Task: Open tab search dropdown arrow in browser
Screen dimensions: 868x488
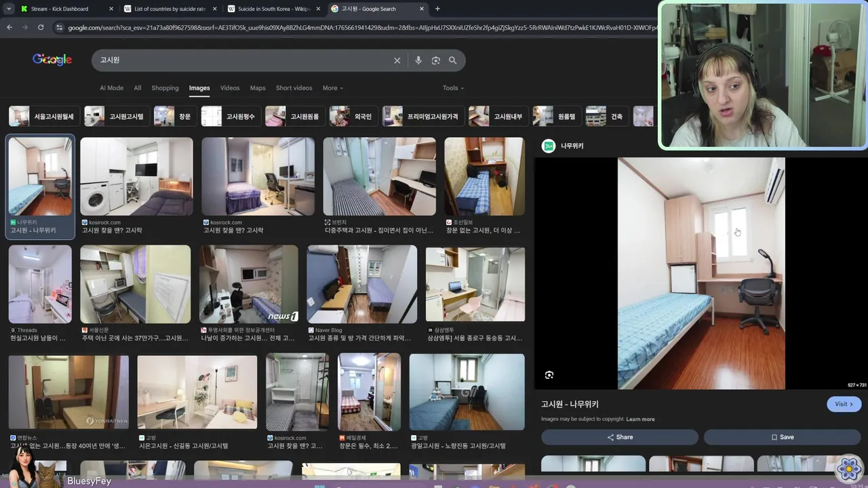Action: (8, 9)
